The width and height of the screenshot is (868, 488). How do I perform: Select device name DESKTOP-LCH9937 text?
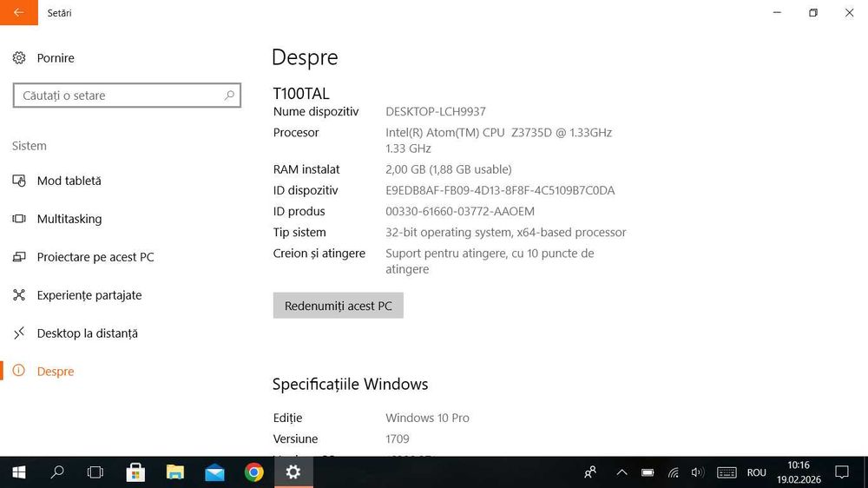coord(436,111)
